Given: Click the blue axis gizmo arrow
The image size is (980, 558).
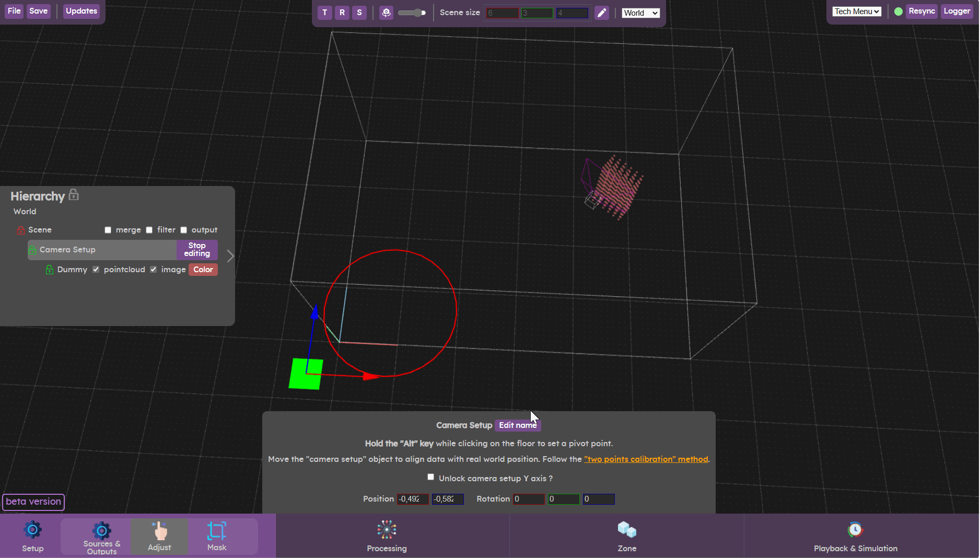Looking at the screenshot, I should click(315, 312).
